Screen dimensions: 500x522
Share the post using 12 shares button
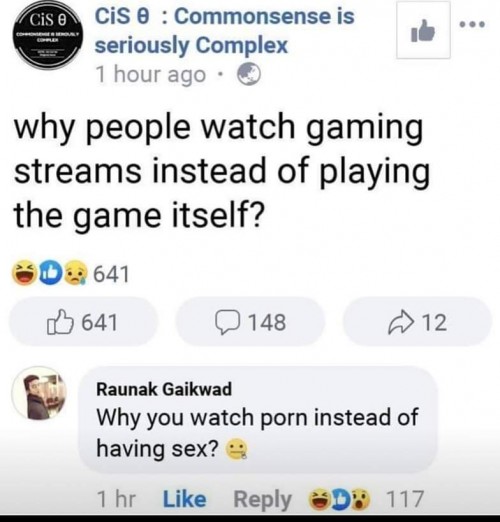tap(418, 322)
